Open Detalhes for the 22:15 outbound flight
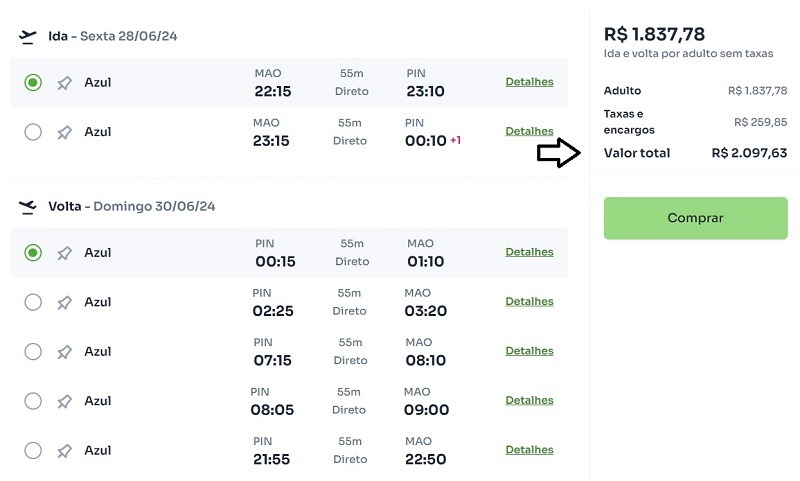The image size is (800, 481). click(529, 82)
